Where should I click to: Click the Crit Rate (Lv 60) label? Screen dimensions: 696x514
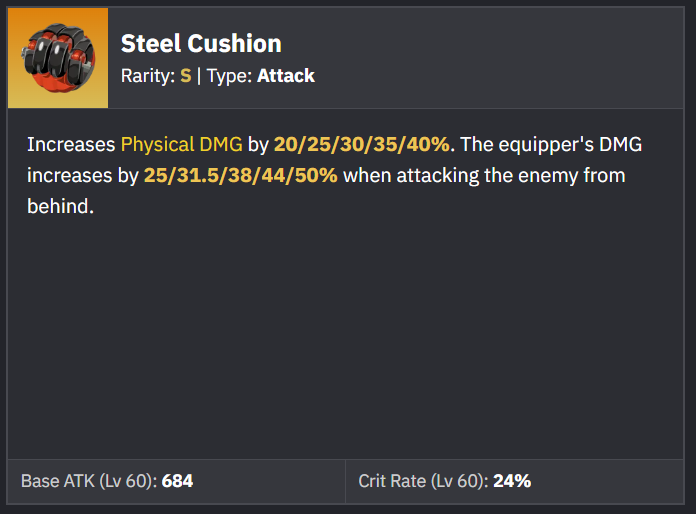coord(423,481)
